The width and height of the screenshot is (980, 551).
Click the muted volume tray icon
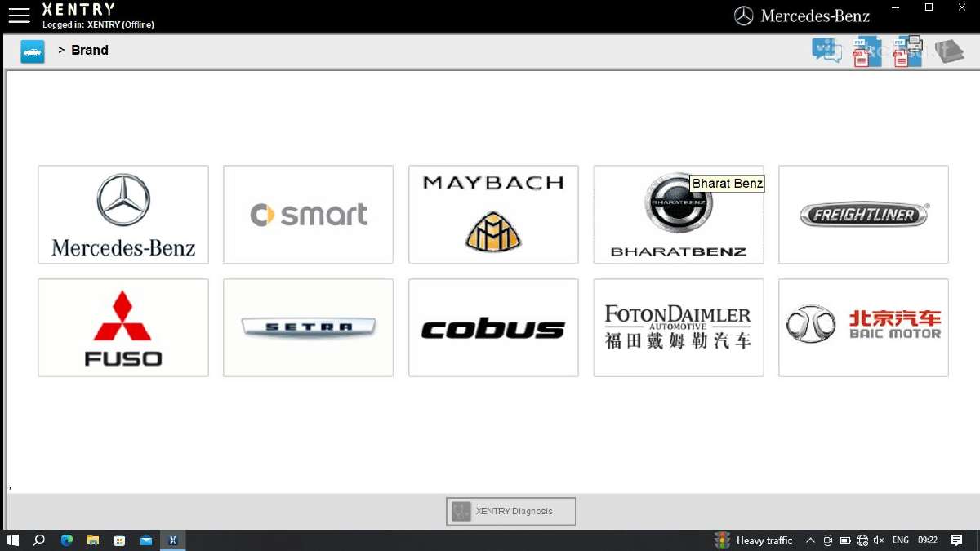coord(879,540)
